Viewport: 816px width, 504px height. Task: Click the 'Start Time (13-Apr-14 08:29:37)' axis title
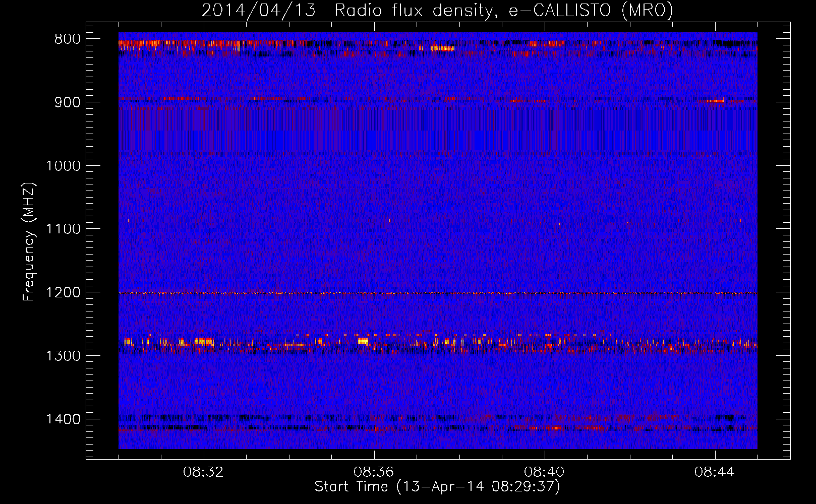437,487
